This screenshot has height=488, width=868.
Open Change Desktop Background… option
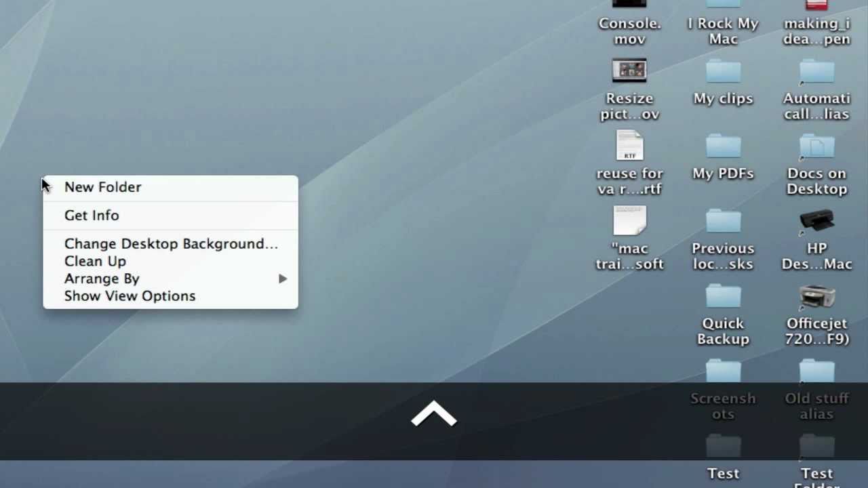pos(170,244)
